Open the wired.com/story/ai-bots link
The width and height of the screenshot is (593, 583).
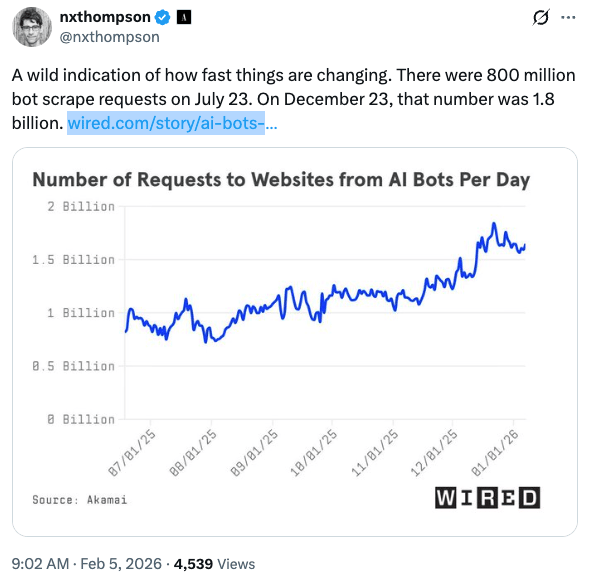pos(172,123)
